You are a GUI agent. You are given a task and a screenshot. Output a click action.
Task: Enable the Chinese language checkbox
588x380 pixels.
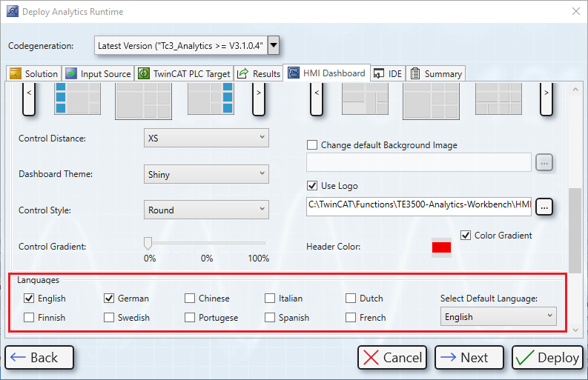(x=190, y=299)
